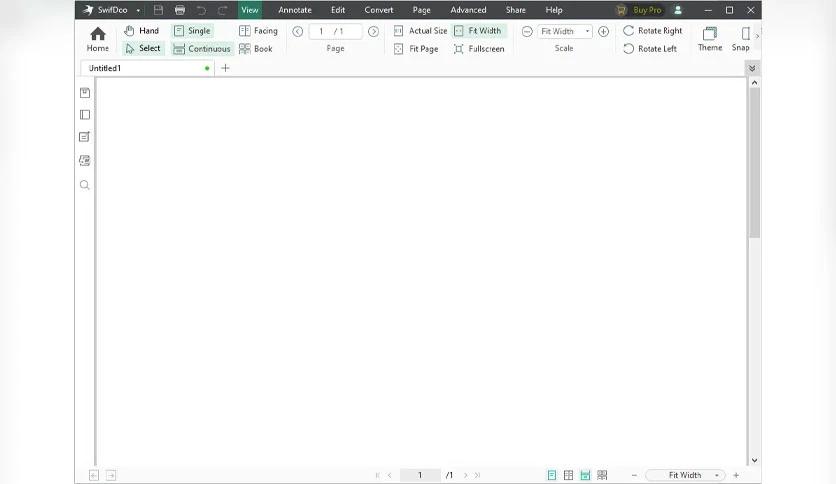The image size is (836, 484).
Task: Go to next page in status bar
Action: [465, 475]
